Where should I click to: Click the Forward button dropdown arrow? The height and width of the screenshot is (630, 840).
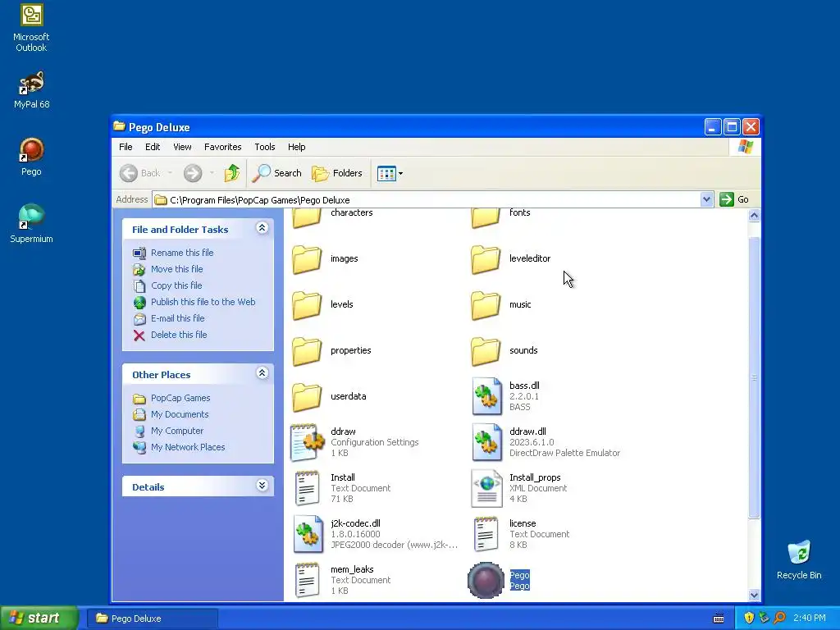[x=212, y=173]
